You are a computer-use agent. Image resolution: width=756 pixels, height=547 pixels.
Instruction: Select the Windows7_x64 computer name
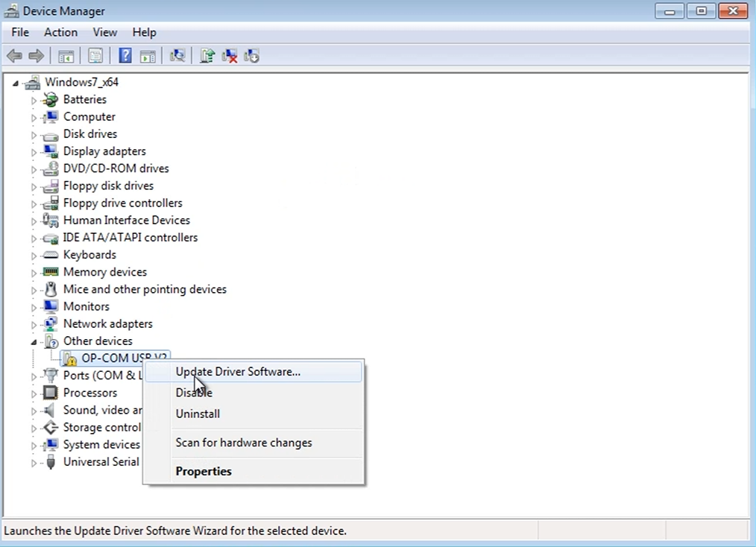(x=81, y=83)
